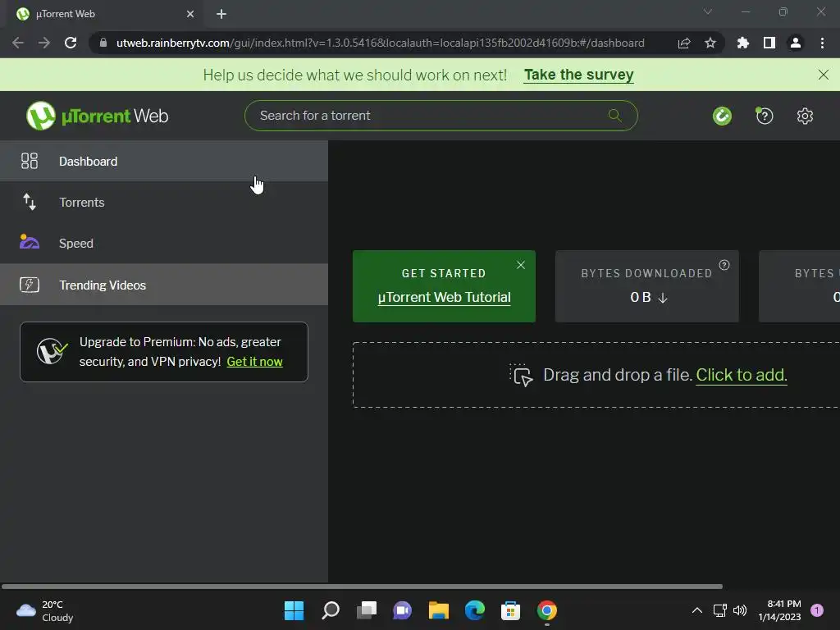Screen dimensions: 840x630
Task: Click the horizontal scrollbar at page bottom
Action: pos(362,587)
